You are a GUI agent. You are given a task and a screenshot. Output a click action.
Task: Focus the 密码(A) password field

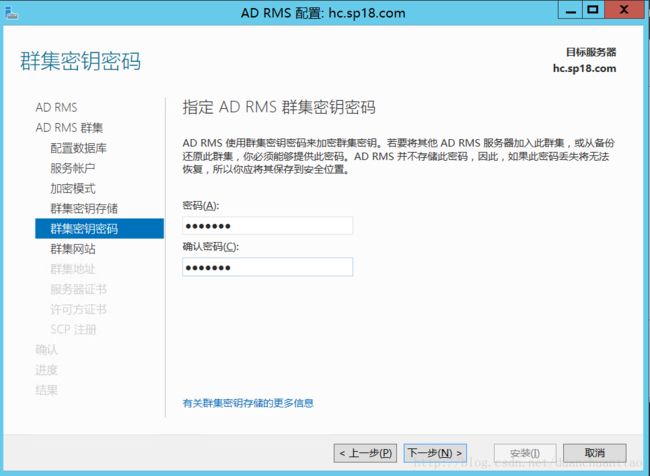267,226
